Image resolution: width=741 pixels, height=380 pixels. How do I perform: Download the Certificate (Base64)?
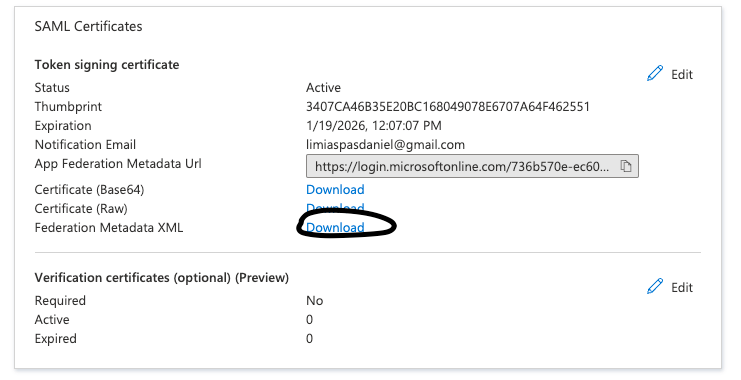tap(335, 190)
